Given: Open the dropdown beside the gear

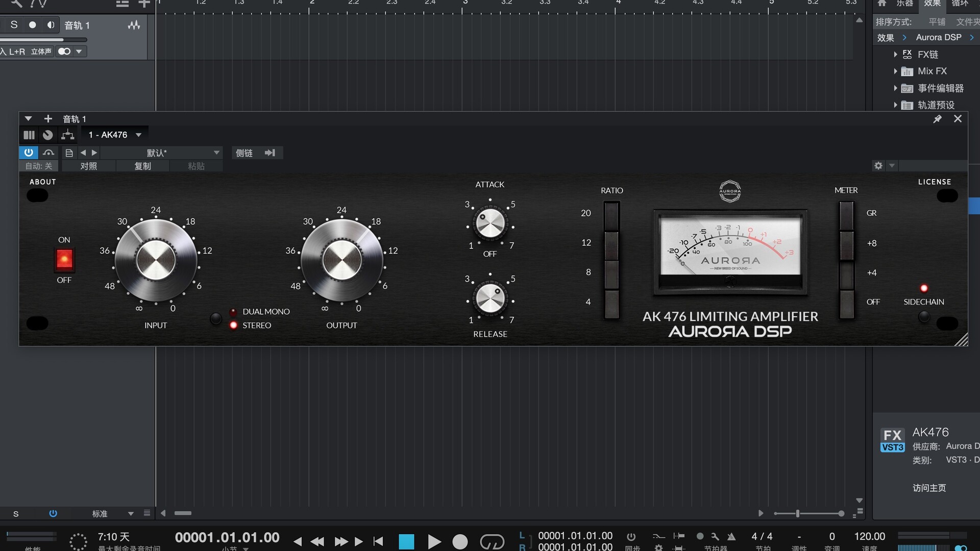Looking at the screenshot, I should (x=892, y=166).
